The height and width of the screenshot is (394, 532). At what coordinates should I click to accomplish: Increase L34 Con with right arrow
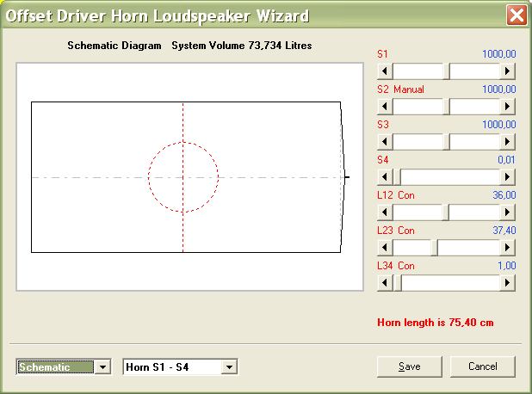point(507,283)
